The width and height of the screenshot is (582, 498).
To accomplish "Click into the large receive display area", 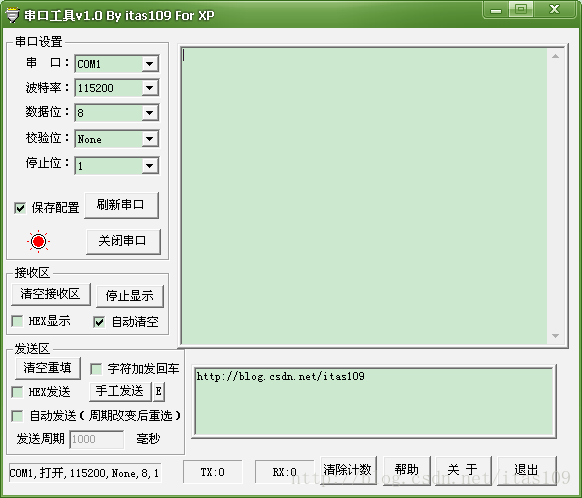I will click(x=364, y=196).
